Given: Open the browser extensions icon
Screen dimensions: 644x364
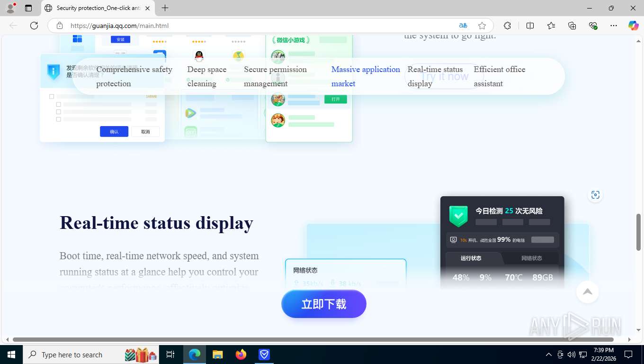Looking at the screenshot, I should pos(507,26).
